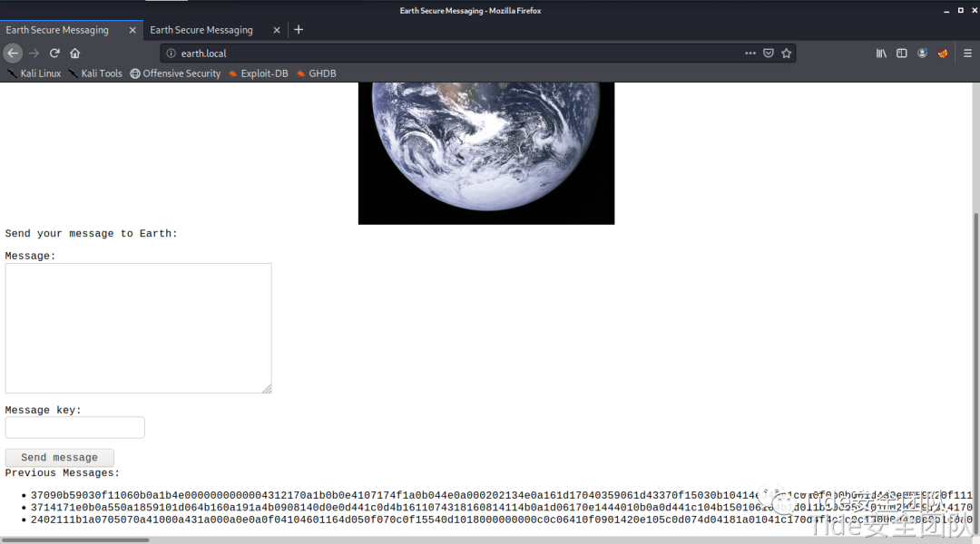This screenshot has width=980, height=544.
Task: Toggle the sidebar view
Action: click(901, 53)
